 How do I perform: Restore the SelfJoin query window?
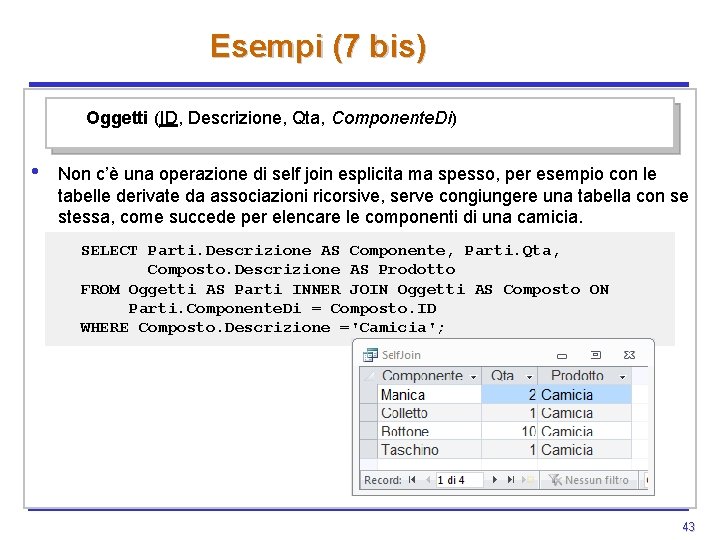tap(596, 355)
